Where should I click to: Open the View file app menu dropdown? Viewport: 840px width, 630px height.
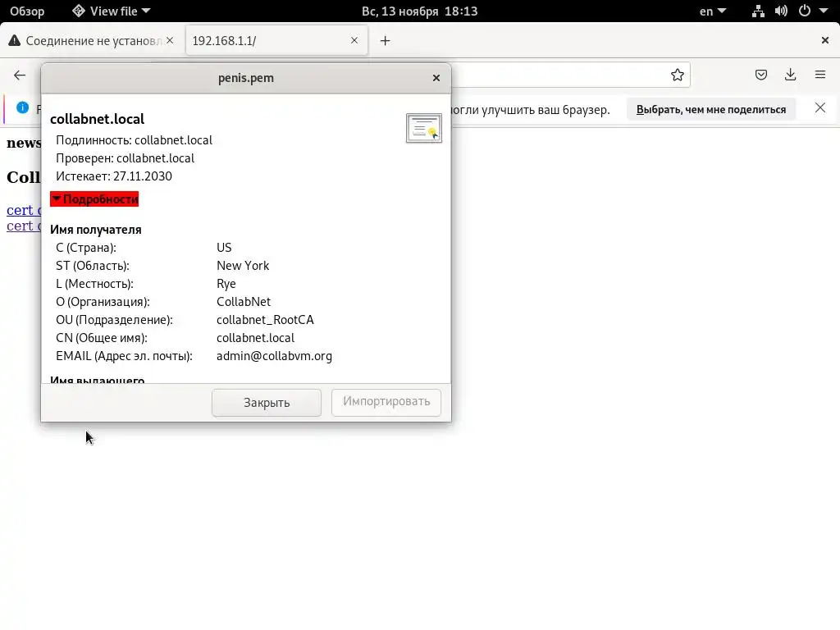click(112, 11)
